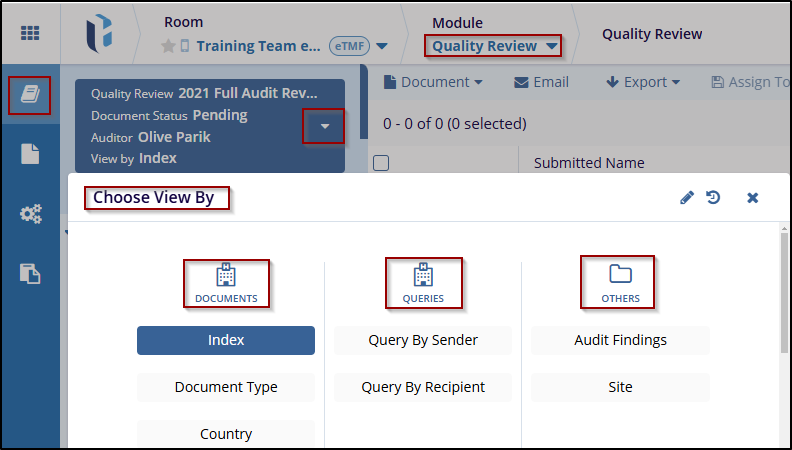Close the Choose View By dialog

[x=753, y=198]
